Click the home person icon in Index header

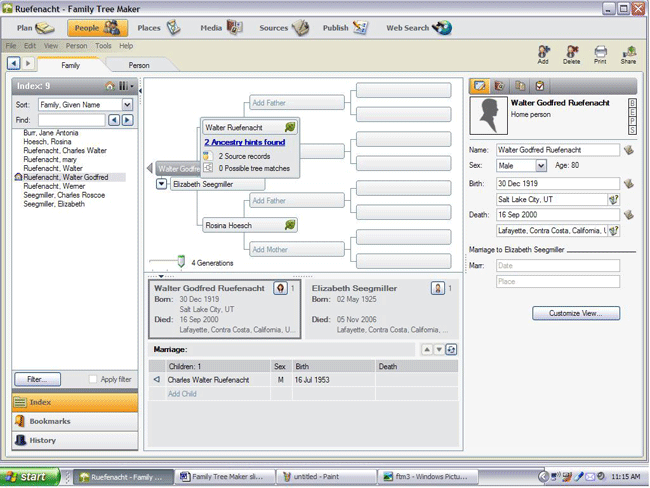tap(110, 86)
